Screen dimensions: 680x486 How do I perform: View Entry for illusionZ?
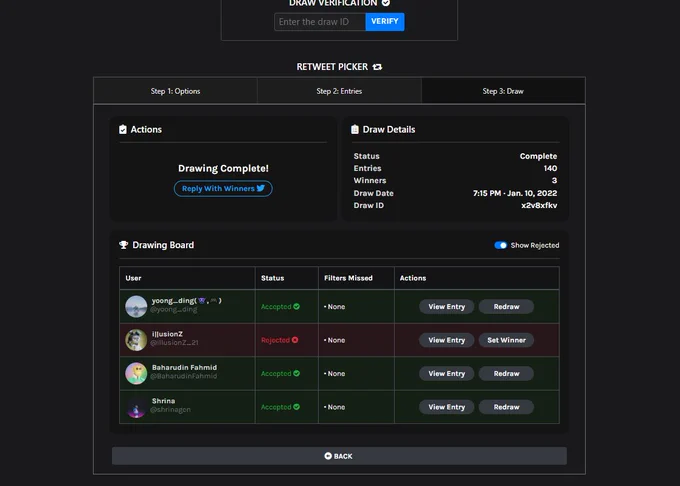(x=446, y=340)
